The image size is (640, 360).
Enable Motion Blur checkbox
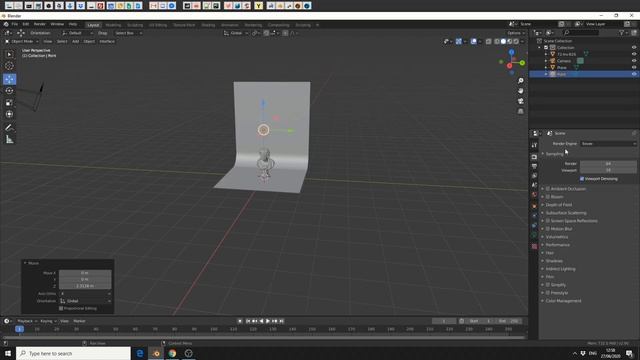click(x=548, y=229)
